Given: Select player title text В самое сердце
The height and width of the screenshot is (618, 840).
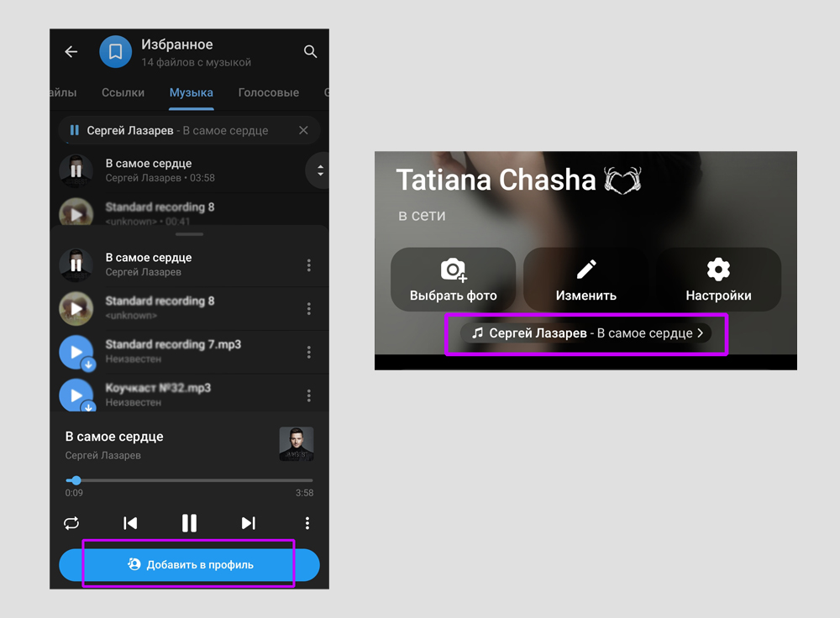Looking at the screenshot, I should pos(114,437).
